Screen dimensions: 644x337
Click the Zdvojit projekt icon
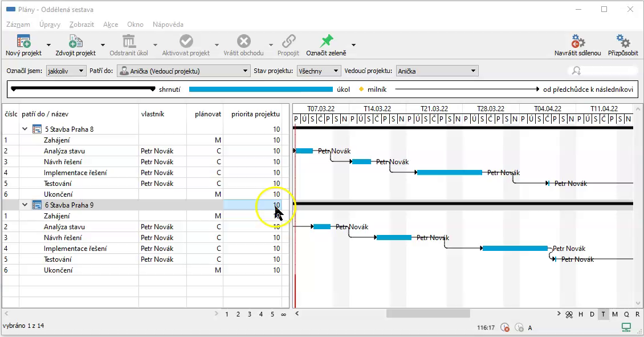point(75,42)
